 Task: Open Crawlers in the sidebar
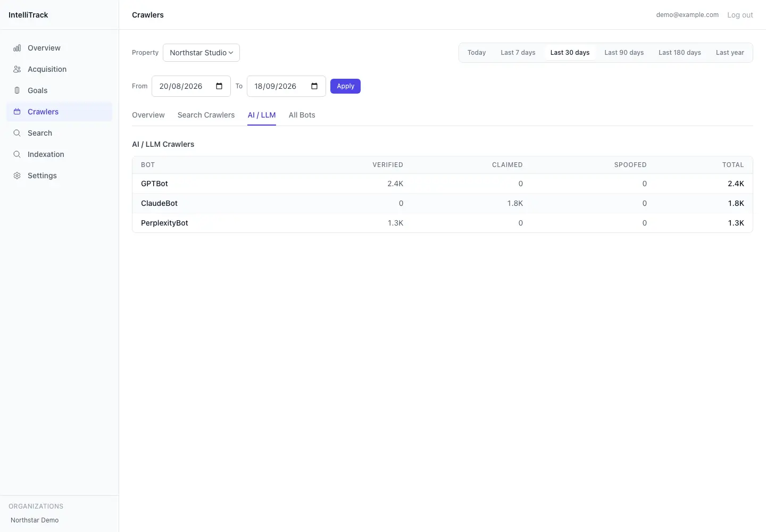(60, 112)
